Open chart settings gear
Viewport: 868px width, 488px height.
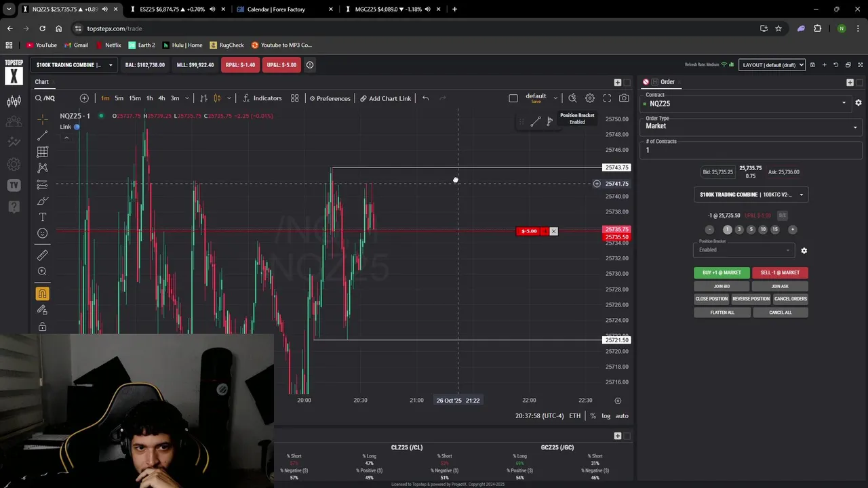590,98
